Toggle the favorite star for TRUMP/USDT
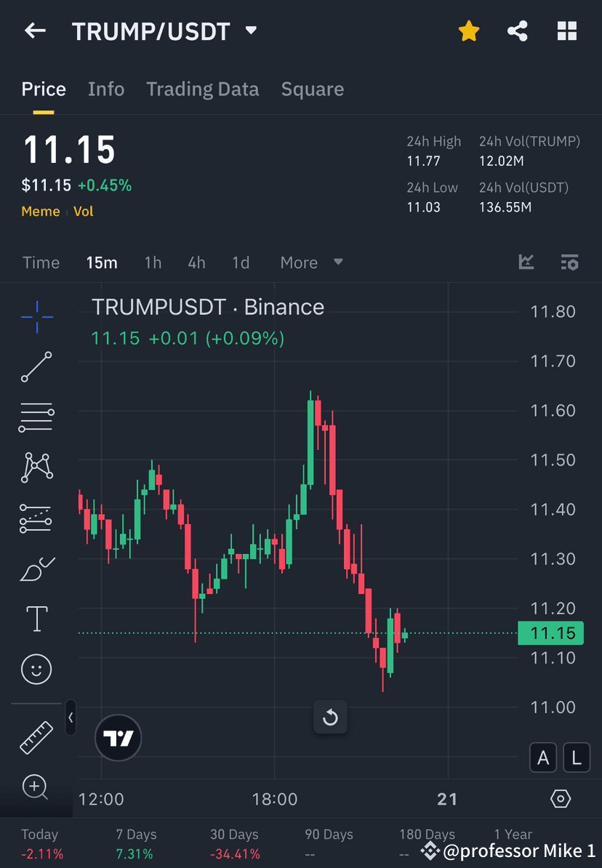Viewport: 602px width, 868px height. coord(469,31)
